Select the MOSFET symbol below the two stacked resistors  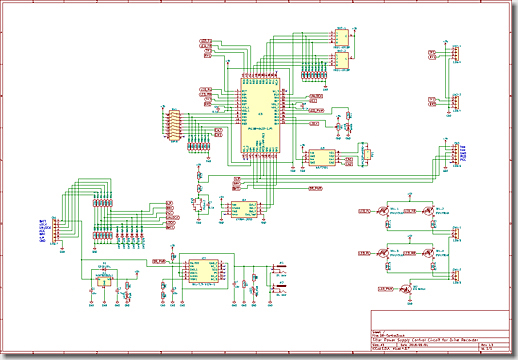[x=199, y=204]
